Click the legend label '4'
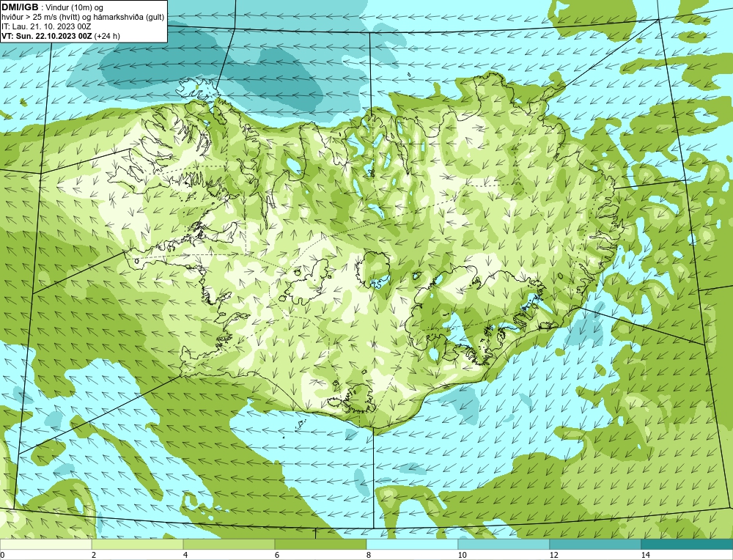 click(x=185, y=555)
